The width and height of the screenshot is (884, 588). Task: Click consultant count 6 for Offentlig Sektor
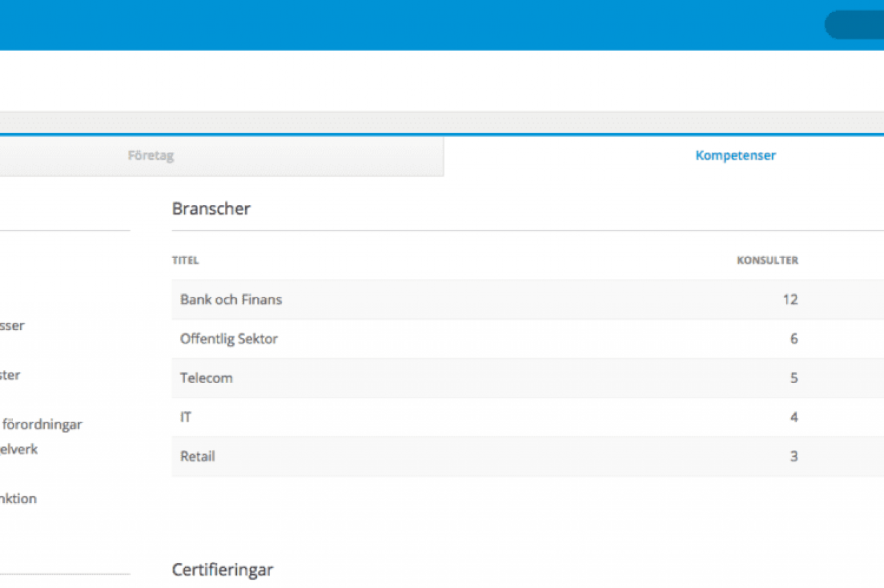pyautogui.click(x=794, y=339)
